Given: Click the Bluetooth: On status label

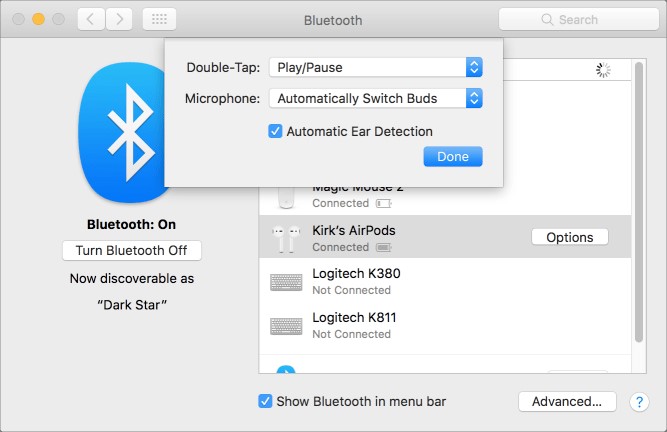Looking at the screenshot, I should click(x=131, y=225).
